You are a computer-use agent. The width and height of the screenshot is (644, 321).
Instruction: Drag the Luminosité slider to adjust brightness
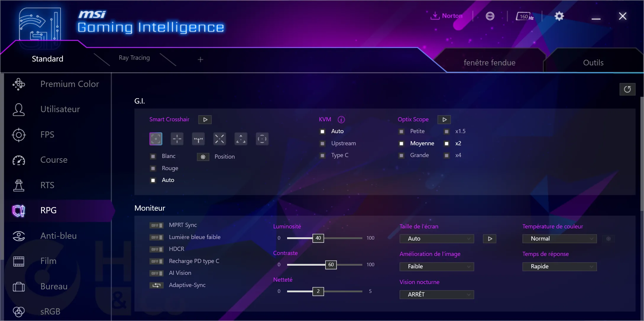[x=318, y=238]
